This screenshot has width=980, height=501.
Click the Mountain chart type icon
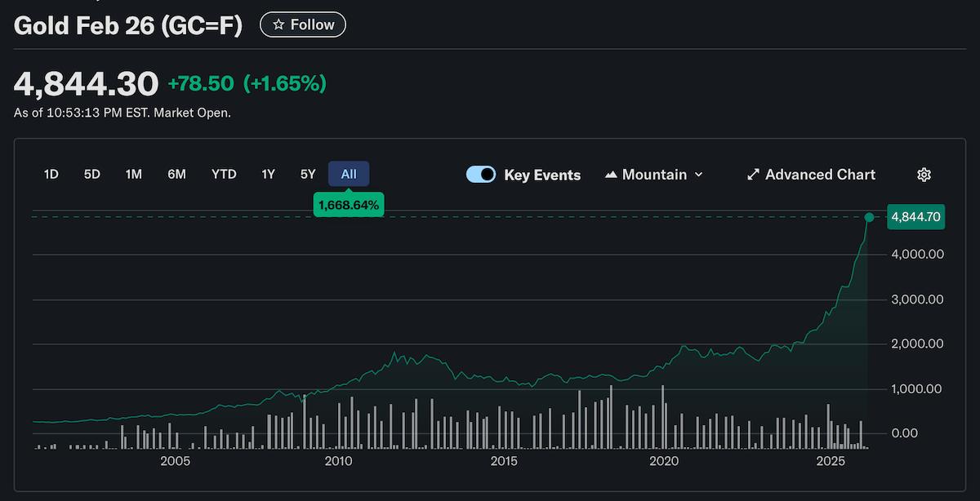tap(611, 175)
